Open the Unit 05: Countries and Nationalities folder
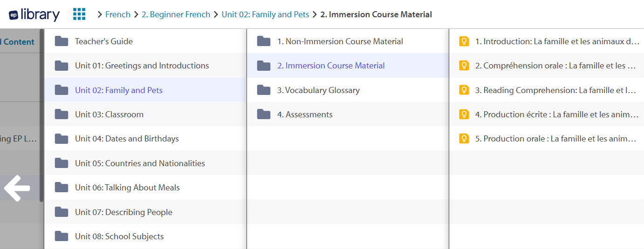The image size is (644, 249). pos(145,163)
